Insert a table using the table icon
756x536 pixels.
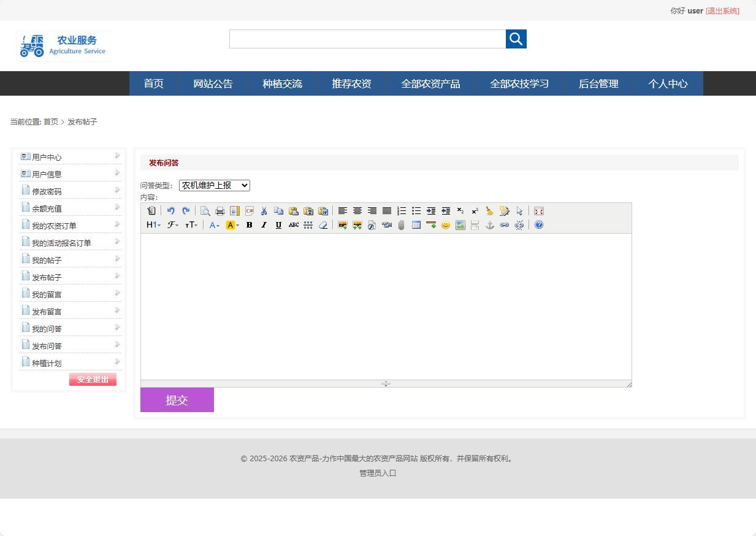415,225
